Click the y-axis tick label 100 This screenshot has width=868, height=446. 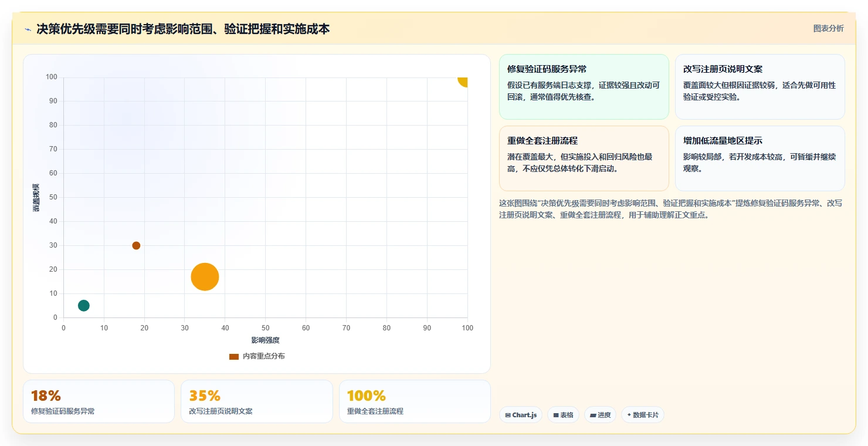pyautogui.click(x=52, y=77)
